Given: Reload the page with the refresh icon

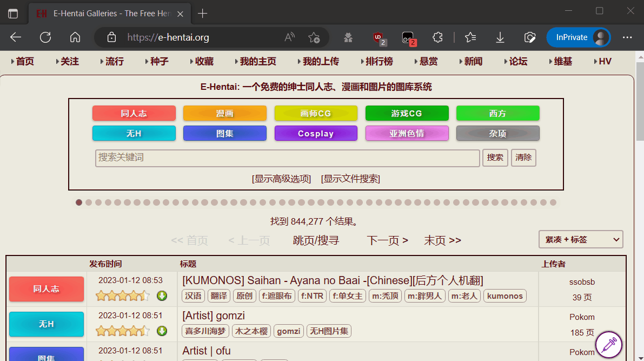Looking at the screenshot, I should [x=45, y=37].
